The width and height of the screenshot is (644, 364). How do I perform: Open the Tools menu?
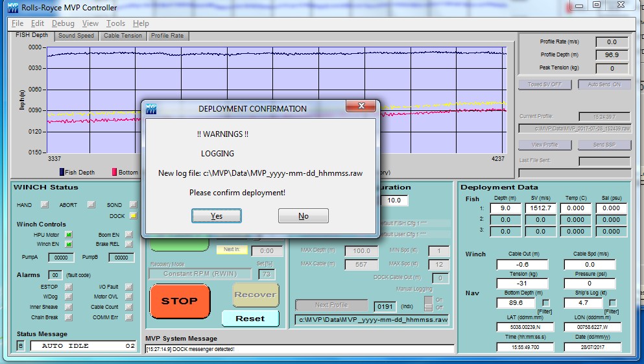click(x=115, y=23)
